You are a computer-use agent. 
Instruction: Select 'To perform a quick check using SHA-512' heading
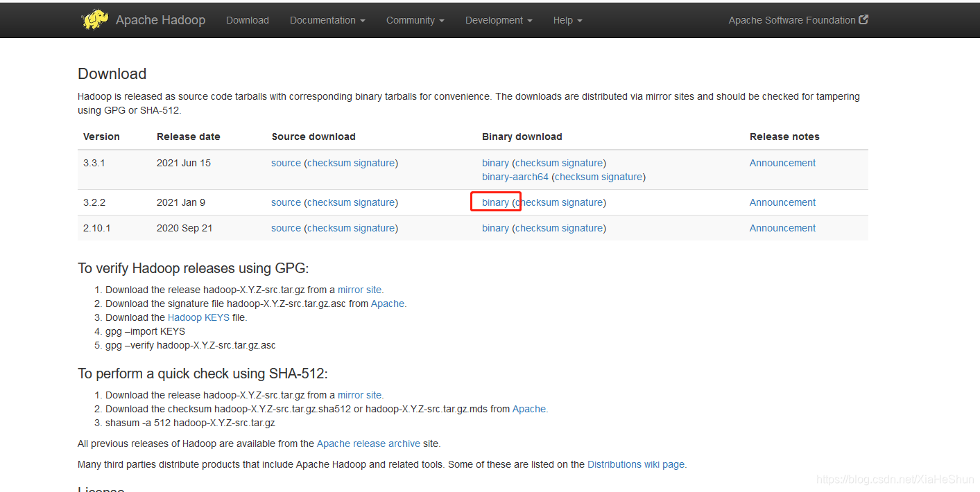coord(203,374)
